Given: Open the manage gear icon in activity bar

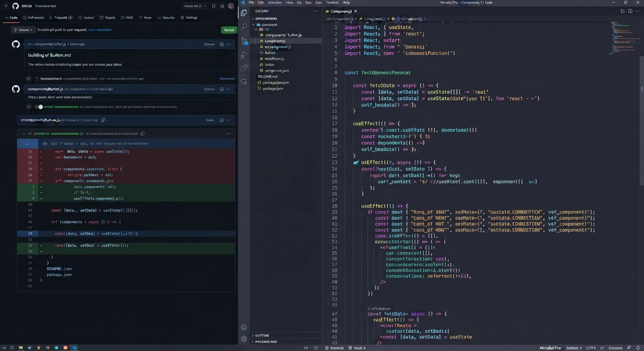Looking at the screenshot, I should [x=244, y=339].
